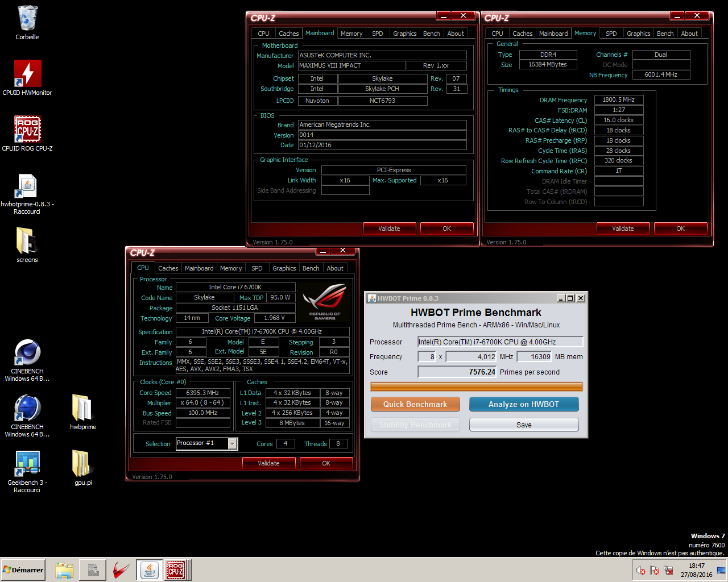Click Validate in the Mainboard CPU-Z window
728x582 pixels.
coord(389,228)
